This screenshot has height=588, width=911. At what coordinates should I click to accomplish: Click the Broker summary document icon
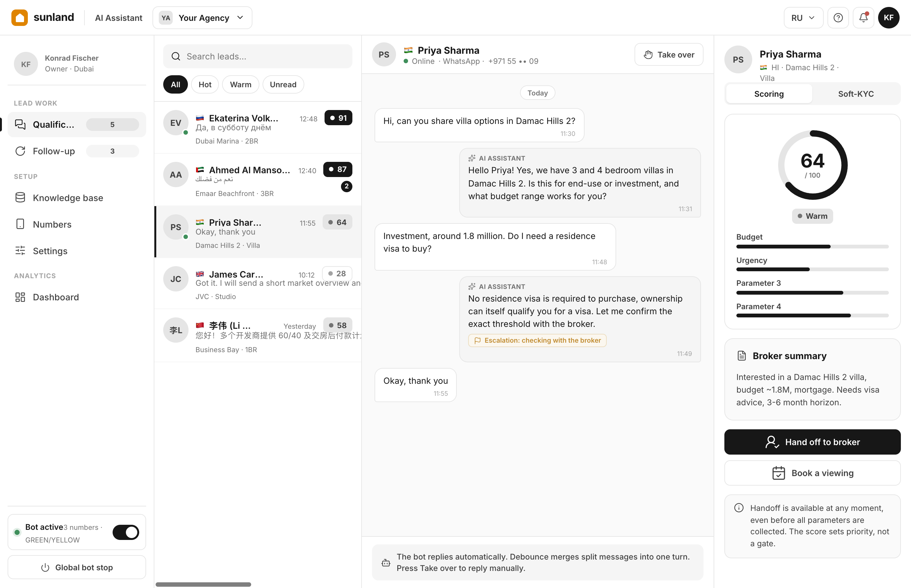(741, 356)
